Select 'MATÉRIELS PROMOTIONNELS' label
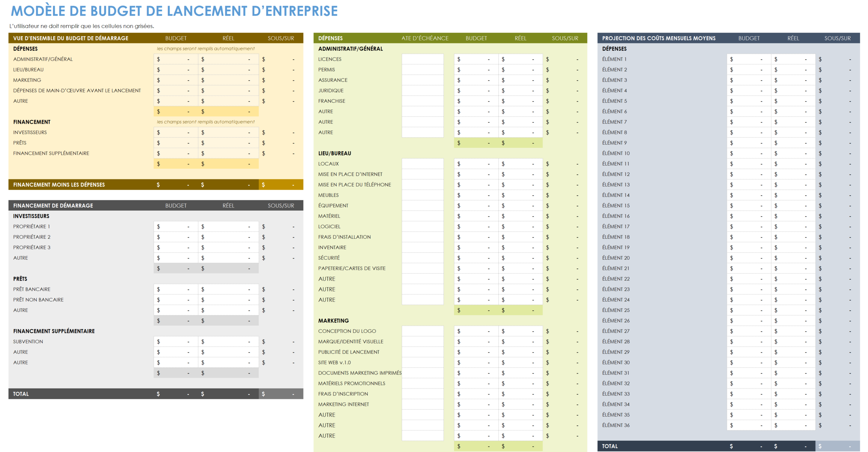 click(352, 383)
